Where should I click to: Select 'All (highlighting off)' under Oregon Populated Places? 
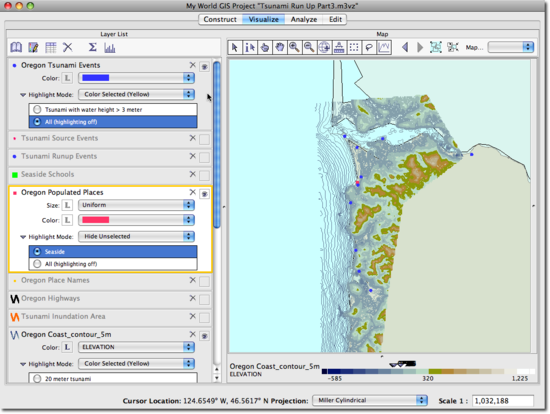(x=113, y=264)
